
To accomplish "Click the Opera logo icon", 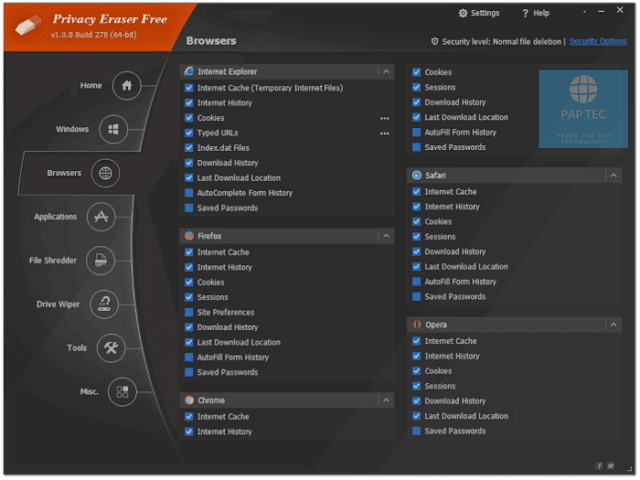I will pos(416,325).
